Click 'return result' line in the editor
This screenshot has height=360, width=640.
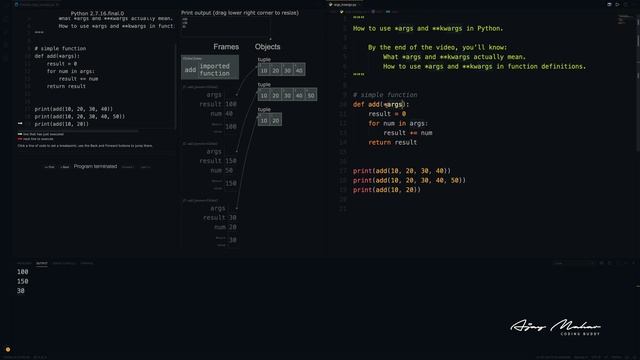point(393,142)
